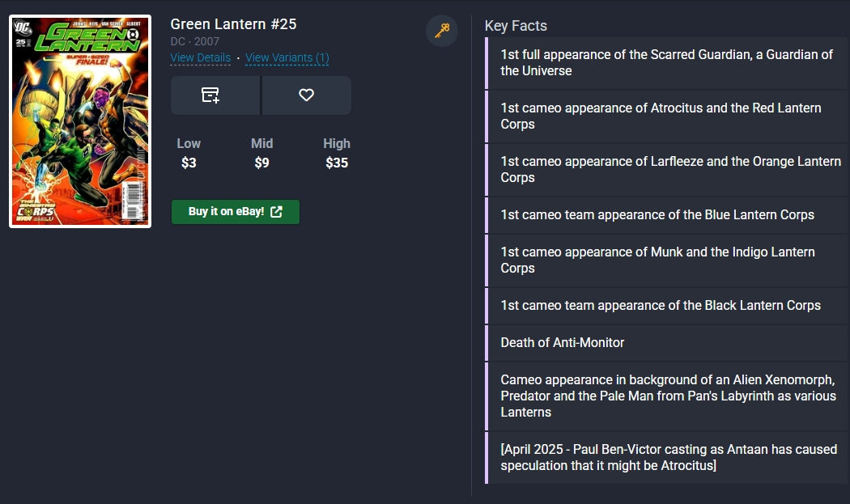Click the High $35 price value
Screen dimensions: 850x504
pyautogui.click(x=337, y=163)
